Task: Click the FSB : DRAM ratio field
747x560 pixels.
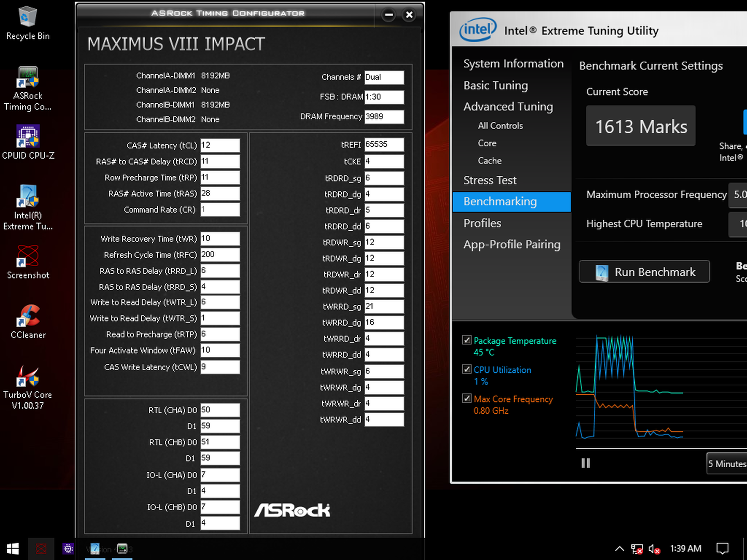Action: point(384,97)
